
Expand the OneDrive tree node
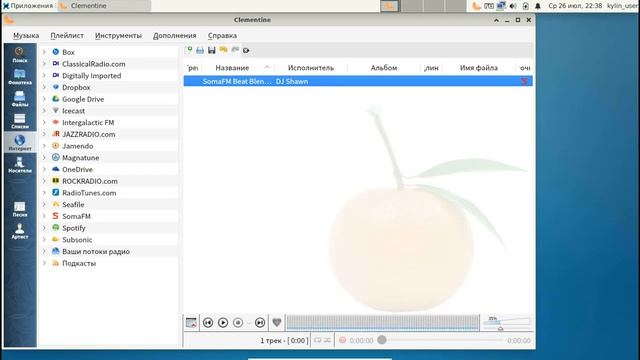pos(44,169)
